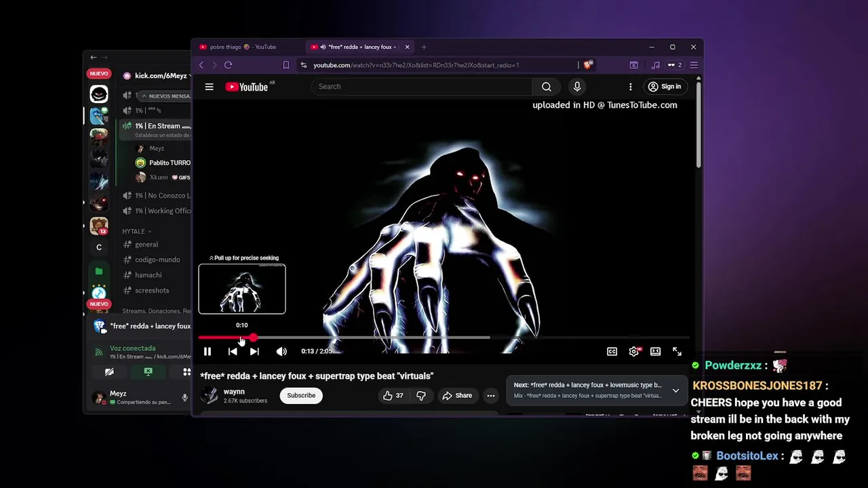The height and width of the screenshot is (488, 868).
Task: Open the site settings icon in address bar
Action: 303,65
